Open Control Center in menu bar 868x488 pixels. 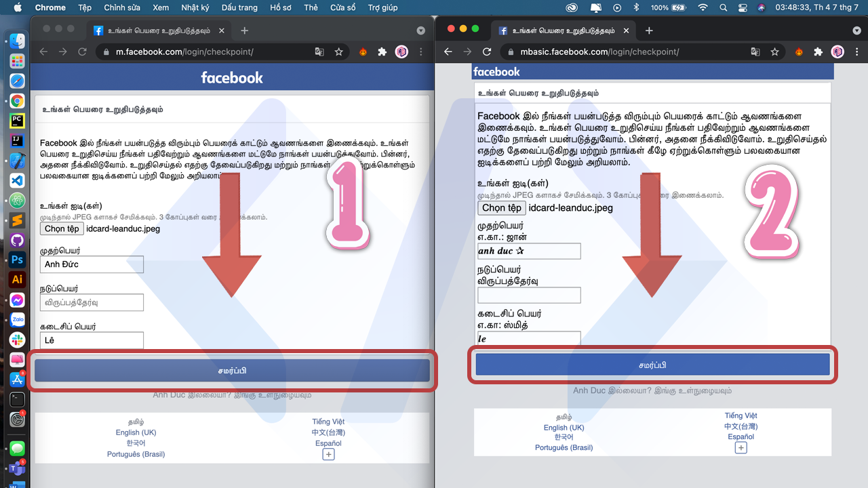pos(742,7)
